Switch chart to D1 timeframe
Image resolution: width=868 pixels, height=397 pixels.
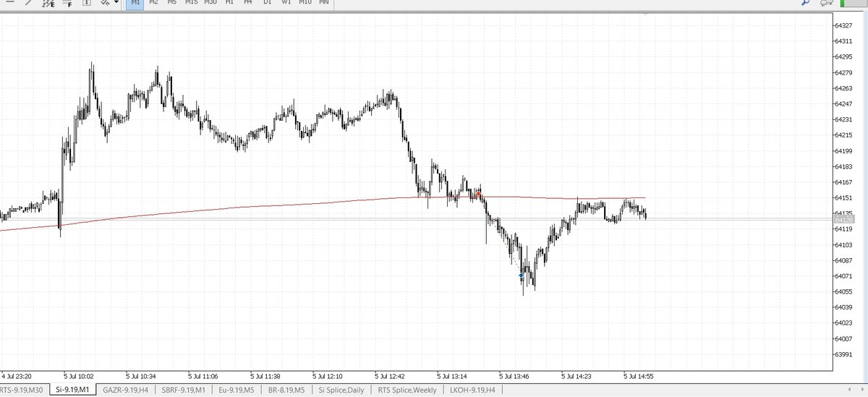(x=267, y=3)
